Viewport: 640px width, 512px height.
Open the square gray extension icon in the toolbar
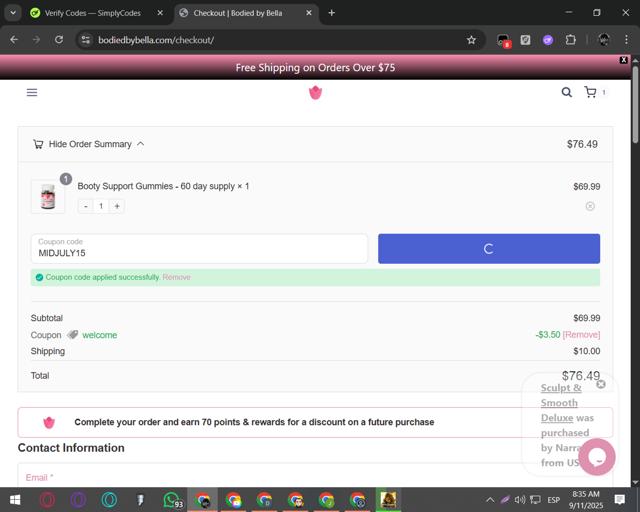click(525, 40)
